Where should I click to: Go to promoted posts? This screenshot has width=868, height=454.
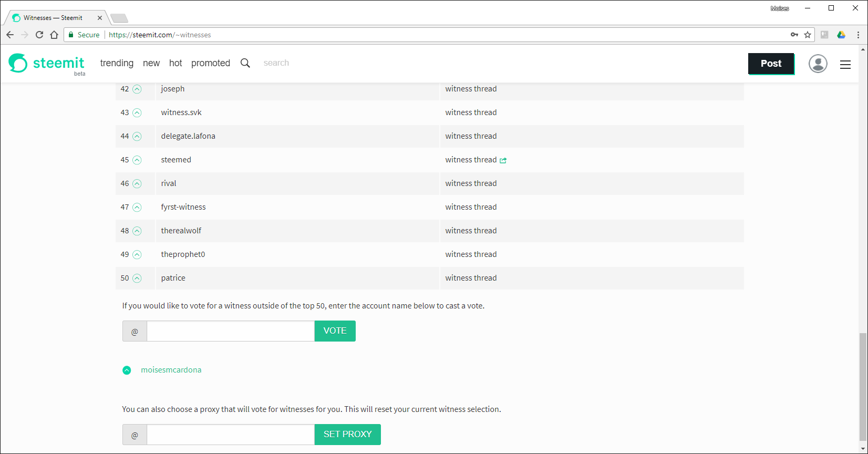point(211,63)
